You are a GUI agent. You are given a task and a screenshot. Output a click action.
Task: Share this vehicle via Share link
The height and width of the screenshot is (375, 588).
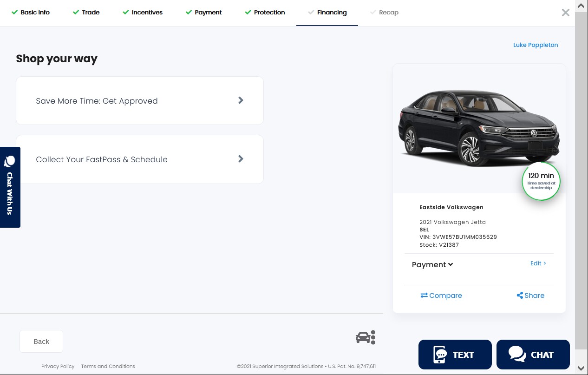click(x=530, y=296)
